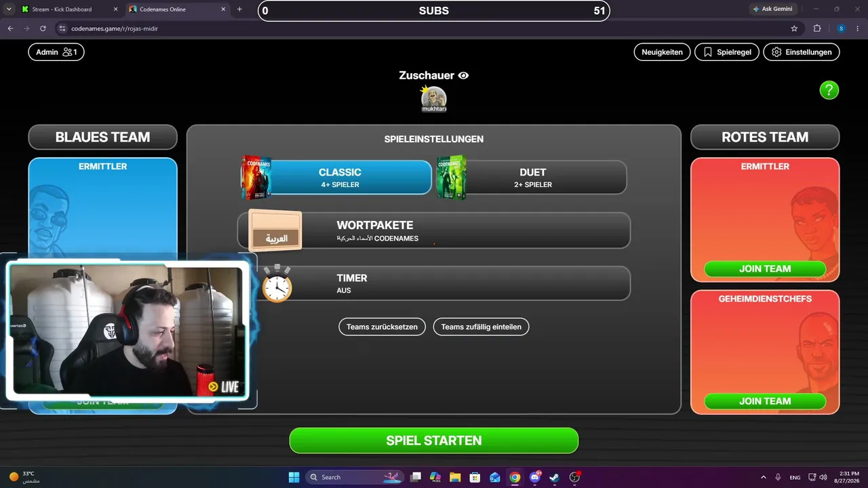This screenshot has width=868, height=488.
Task: Select the Classic 4+ Spieler game mode
Action: [340, 178]
